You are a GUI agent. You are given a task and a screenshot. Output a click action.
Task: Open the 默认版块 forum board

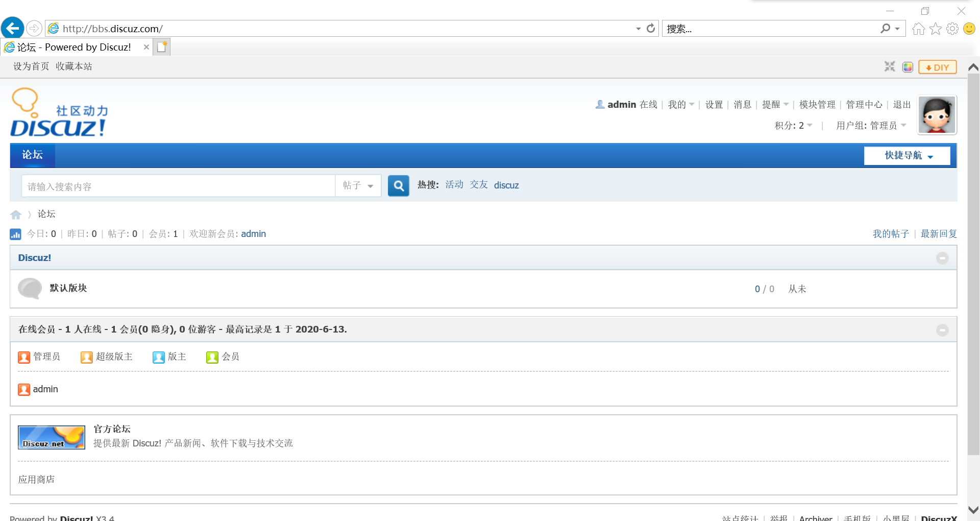point(68,288)
